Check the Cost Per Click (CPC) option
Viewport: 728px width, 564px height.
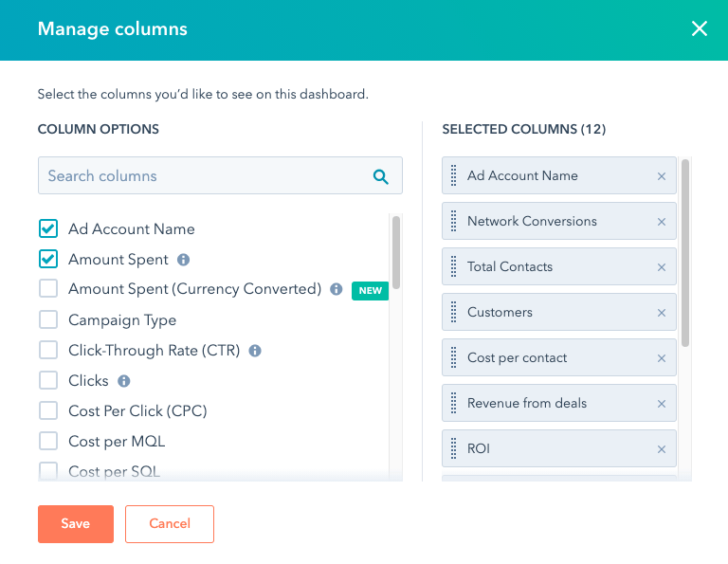tap(48, 411)
